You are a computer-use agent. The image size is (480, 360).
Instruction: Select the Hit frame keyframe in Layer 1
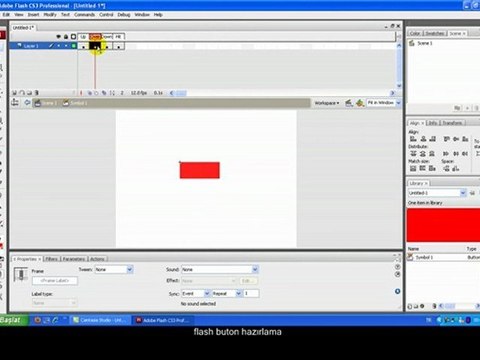pos(119,46)
